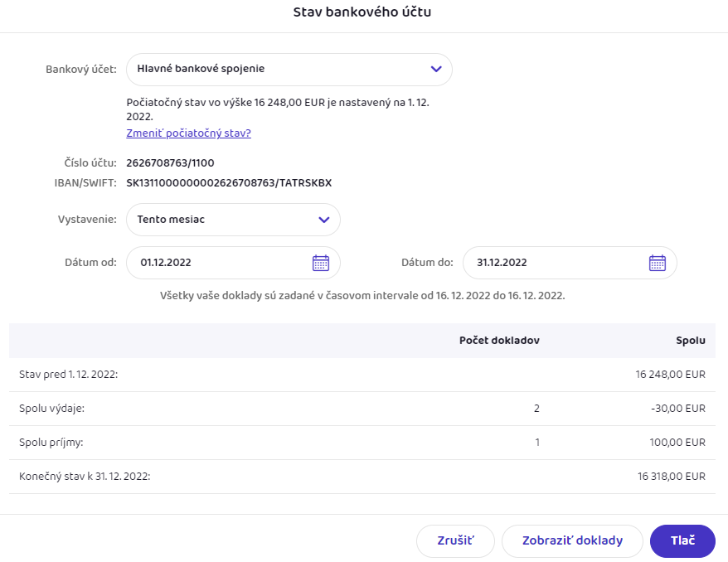Viewport: 728px width, 562px height.
Task: Follow the Zmeniť počiatočný stav link
Action: coord(188,133)
